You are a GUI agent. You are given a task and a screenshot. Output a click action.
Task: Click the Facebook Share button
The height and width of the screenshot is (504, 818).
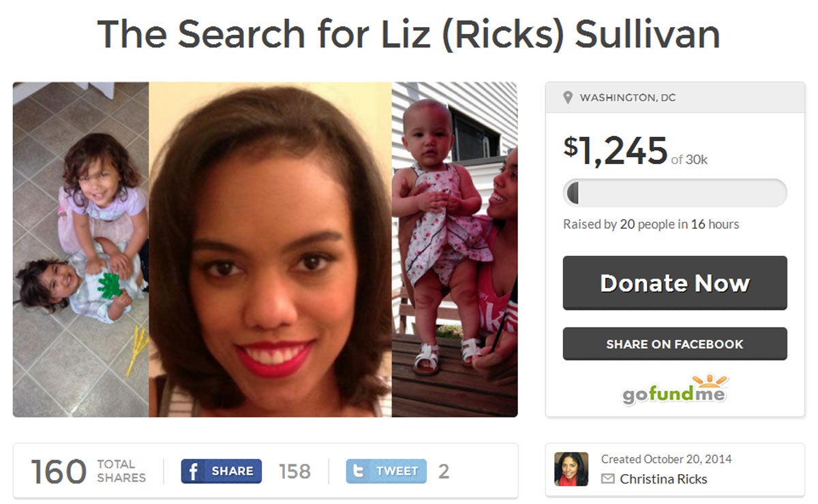[222, 471]
